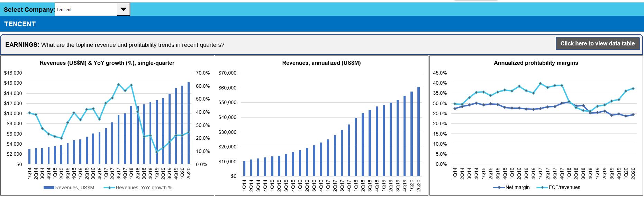Open the Select Company dropdown arrow

[x=124, y=9]
